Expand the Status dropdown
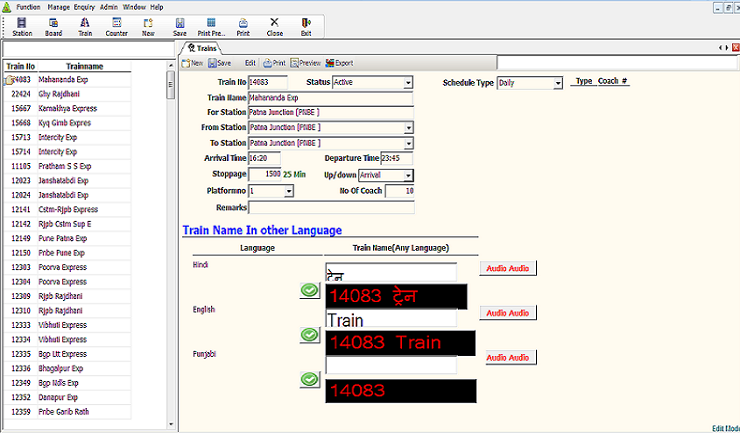Image resolution: width=740 pixels, height=434 pixels. tap(408, 83)
